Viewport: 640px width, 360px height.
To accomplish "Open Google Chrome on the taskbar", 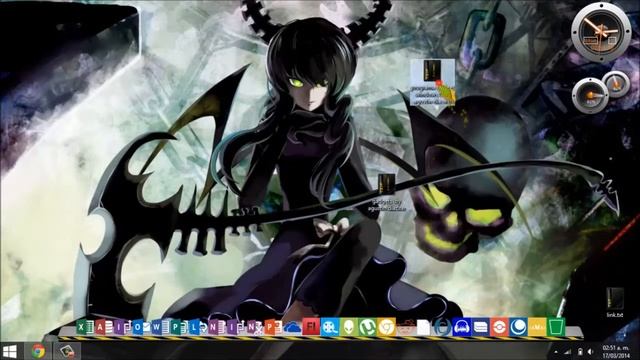I will coord(38,351).
